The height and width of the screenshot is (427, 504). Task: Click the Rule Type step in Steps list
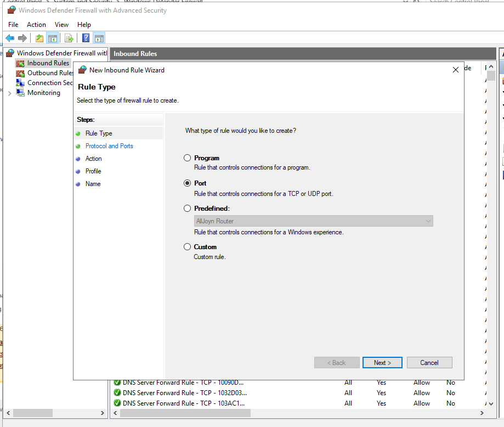(x=99, y=133)
